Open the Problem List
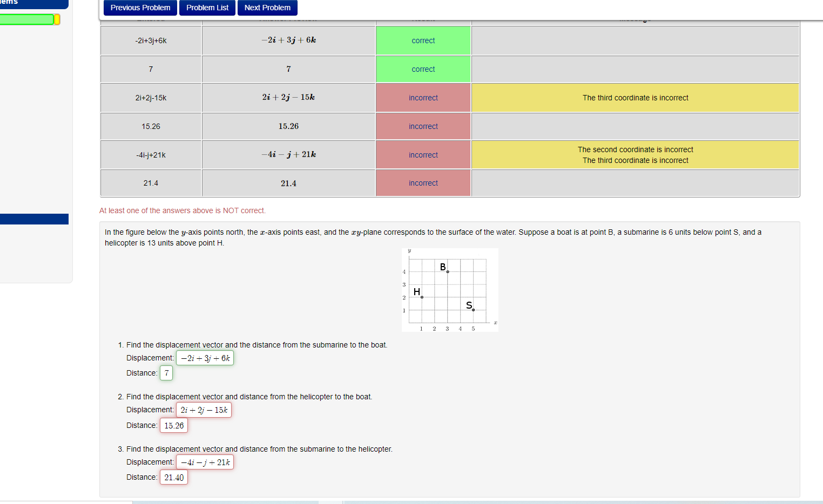The height and width of the screenshot is (504, 823). pos(207,8)
